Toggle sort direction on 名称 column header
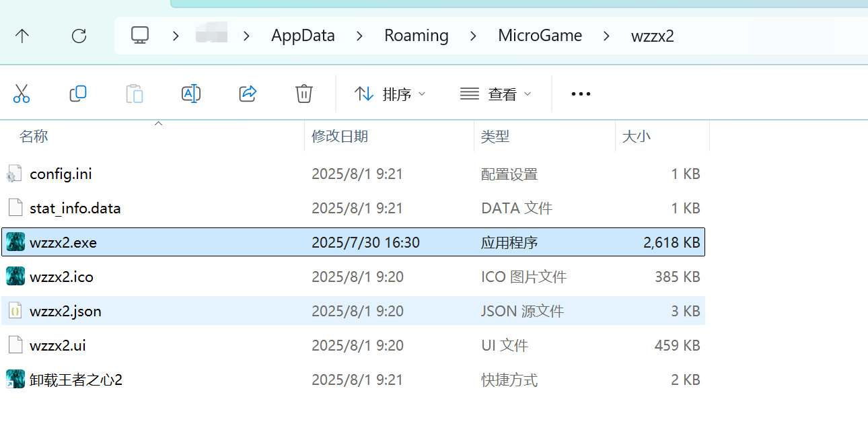 (x=34, y=135)
